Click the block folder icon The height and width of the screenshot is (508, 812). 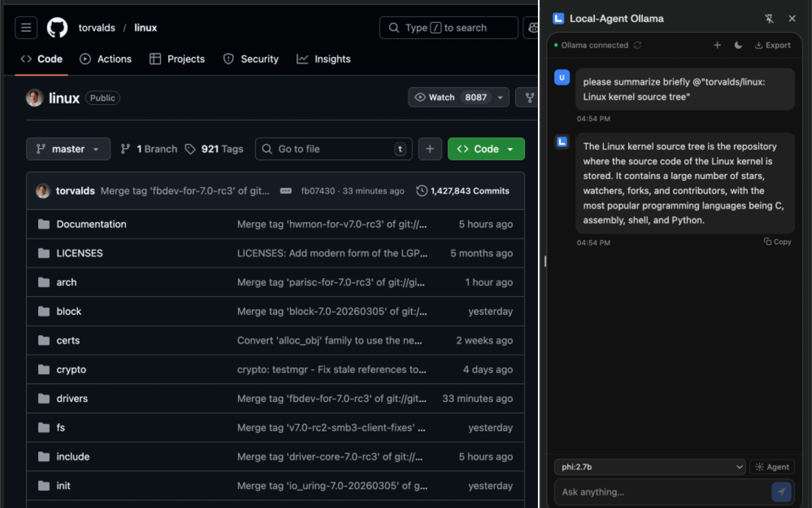point(44,312)
